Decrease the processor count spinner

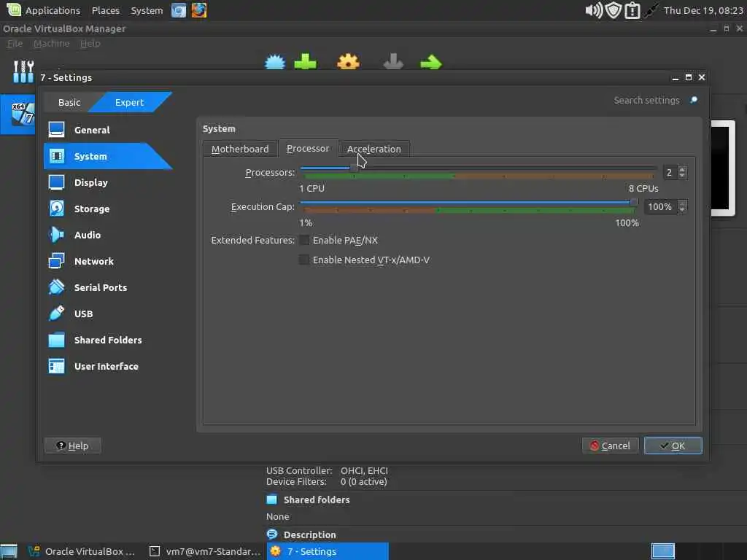pos(682,176)
